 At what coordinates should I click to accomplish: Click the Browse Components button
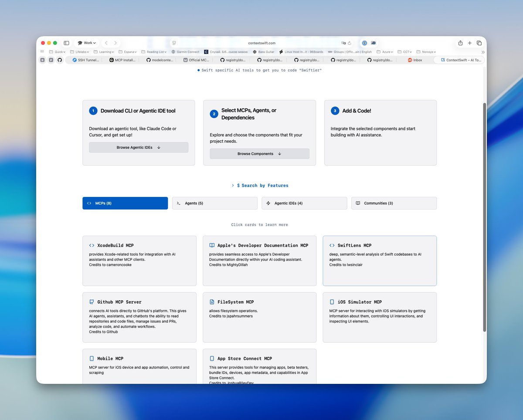259,154
